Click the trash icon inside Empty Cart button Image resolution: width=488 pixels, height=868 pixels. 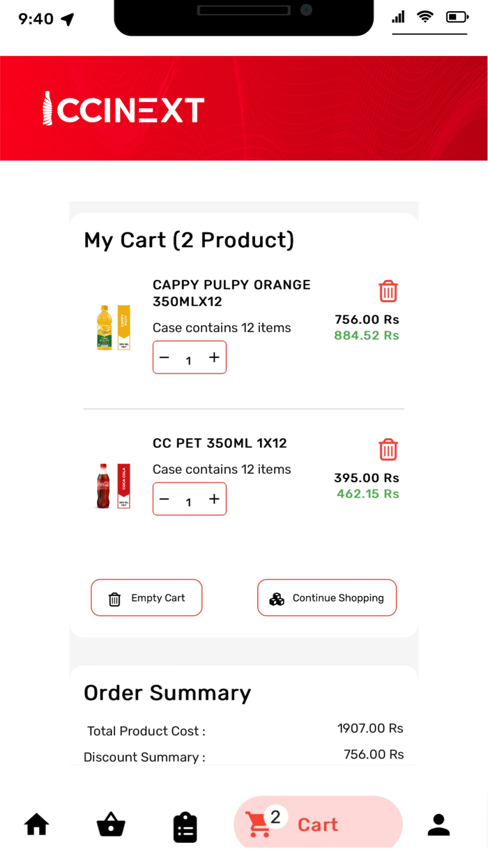114,598
